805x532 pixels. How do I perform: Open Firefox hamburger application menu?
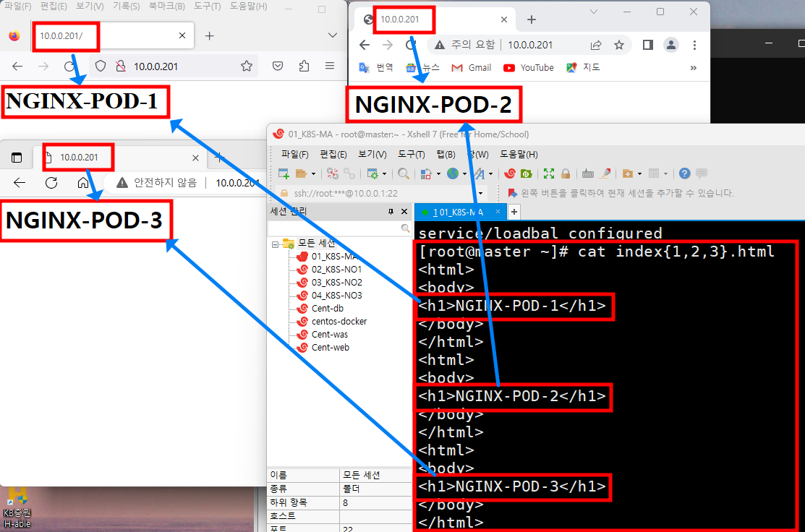pos(330,66)
